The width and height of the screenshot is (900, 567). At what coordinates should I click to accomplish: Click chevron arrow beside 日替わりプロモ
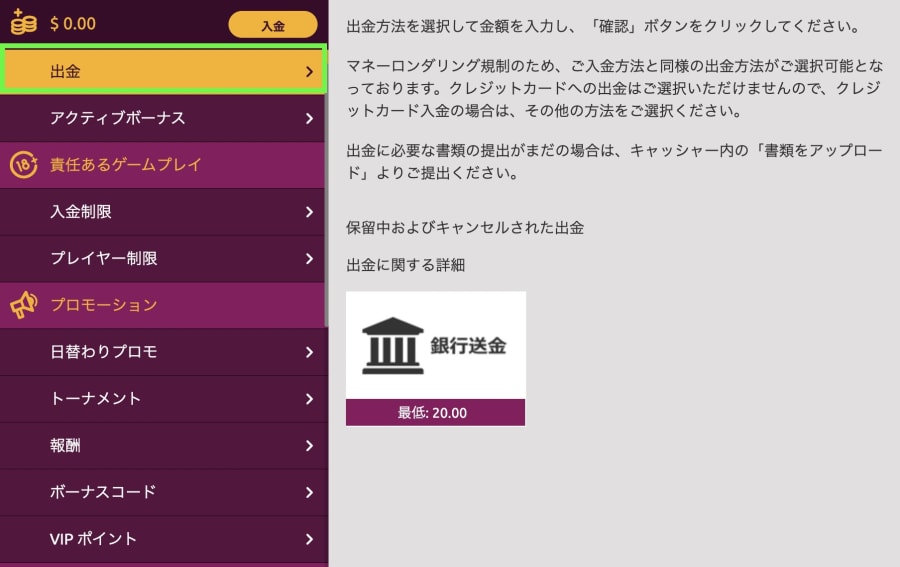tap(309, 352)
